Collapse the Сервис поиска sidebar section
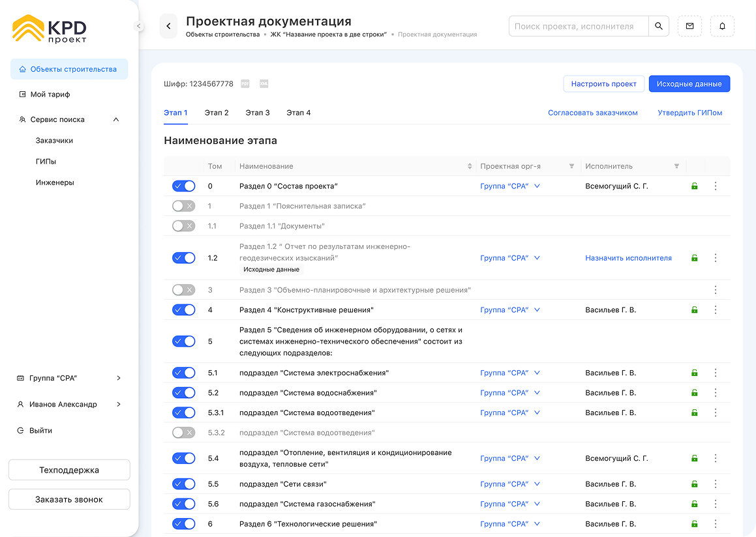This screenshot has height=537, width=756. pyautogui.click(x=116, y=120)
